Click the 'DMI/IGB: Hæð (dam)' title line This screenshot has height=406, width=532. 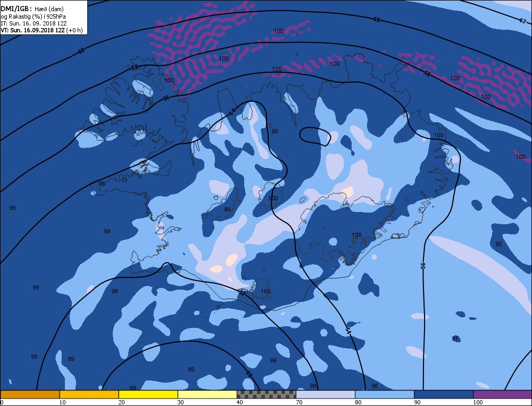(32, 9)
